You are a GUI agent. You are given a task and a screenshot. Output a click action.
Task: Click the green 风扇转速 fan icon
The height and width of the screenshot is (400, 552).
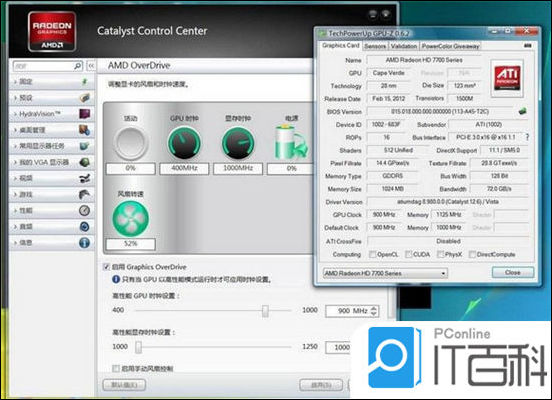(131, 218)
